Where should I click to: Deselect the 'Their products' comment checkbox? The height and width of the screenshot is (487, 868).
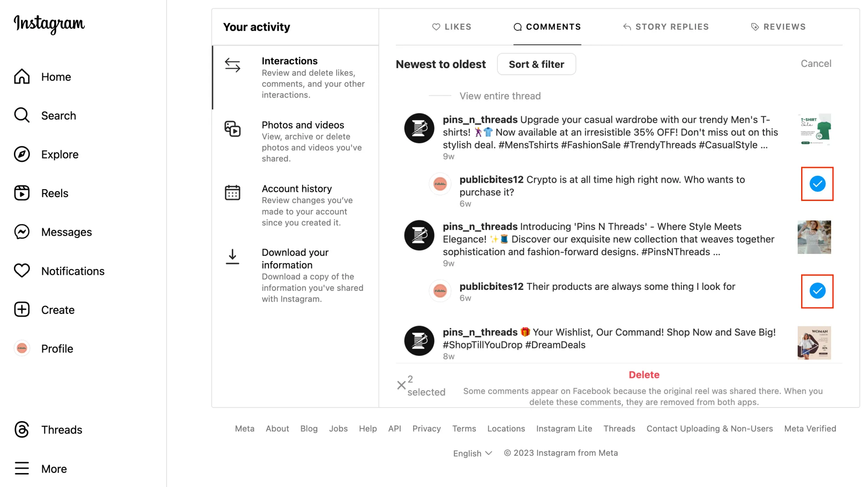click(x=817, y=291)
